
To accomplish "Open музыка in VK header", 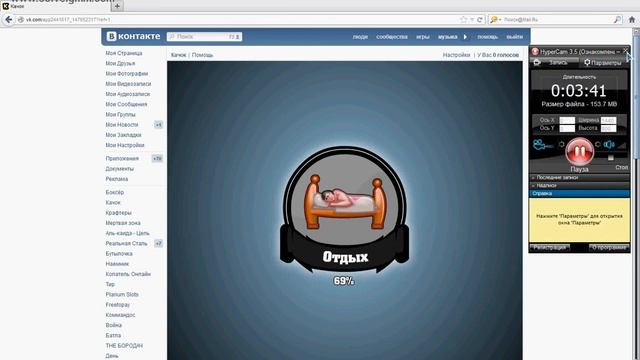I will 448,37.
